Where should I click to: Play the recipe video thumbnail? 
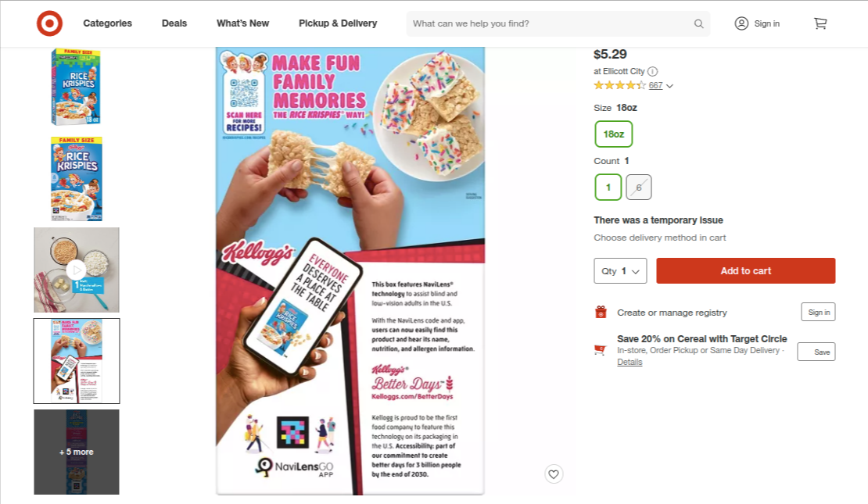click(77, 270)
